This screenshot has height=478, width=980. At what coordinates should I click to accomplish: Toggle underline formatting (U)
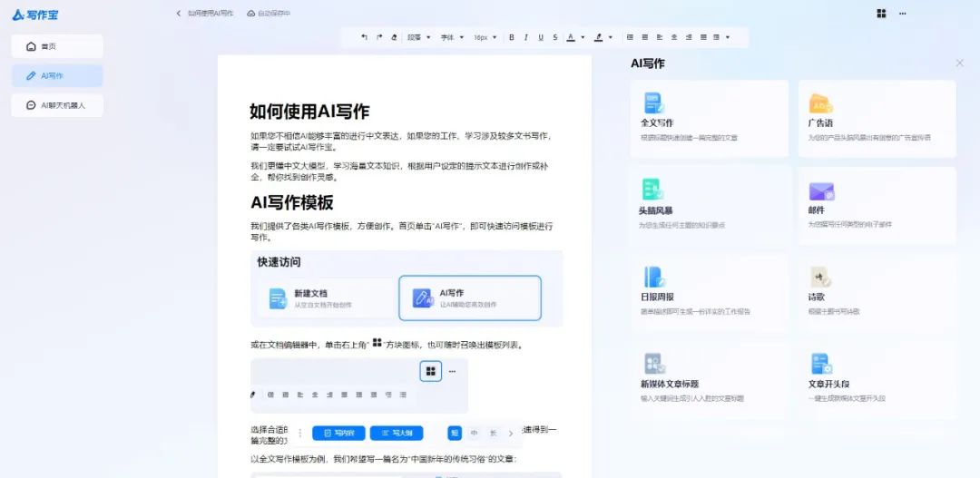click(541, 37)
